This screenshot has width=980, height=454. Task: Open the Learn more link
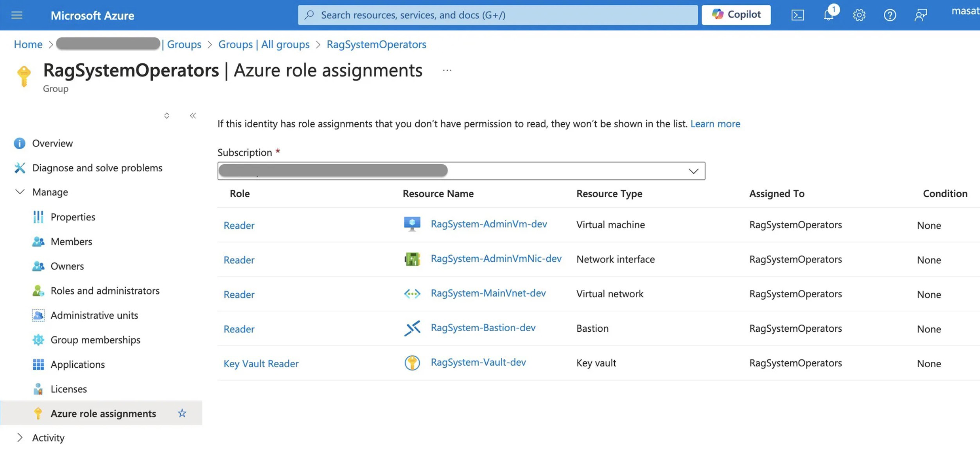tap(715, 124)
